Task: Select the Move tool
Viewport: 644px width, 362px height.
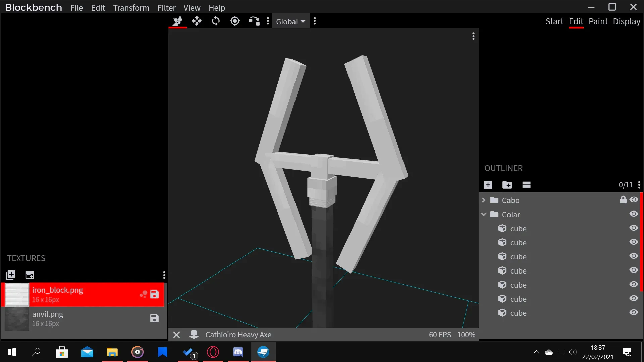Action: (x=197, y=21)
